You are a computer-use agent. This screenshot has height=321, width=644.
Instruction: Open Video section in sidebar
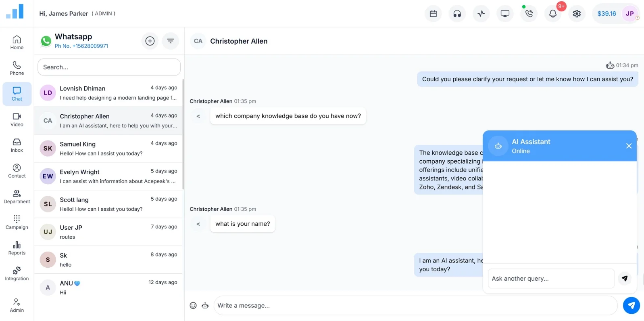coord(17,120)
